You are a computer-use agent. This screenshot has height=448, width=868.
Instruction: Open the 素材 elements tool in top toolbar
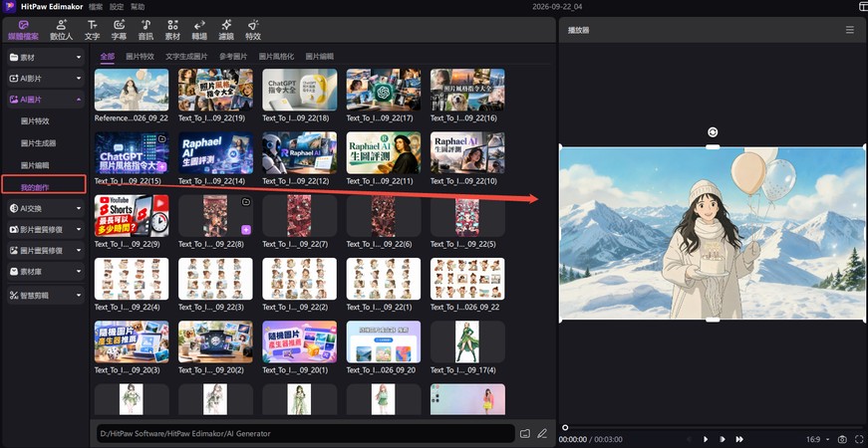172,31
